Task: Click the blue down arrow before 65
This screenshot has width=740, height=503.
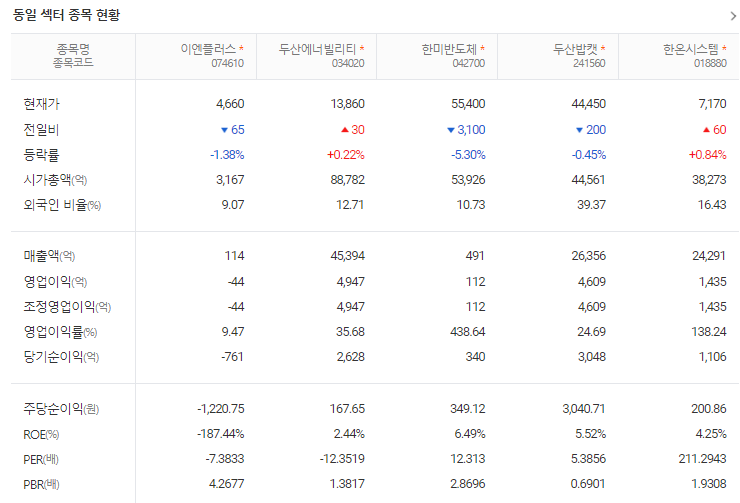Action: coord(225,130)
